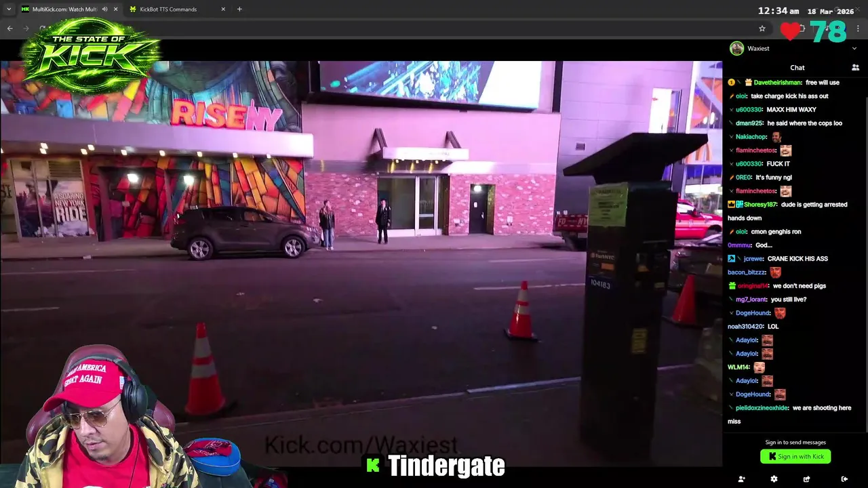Image resolution: width=868 pixels, height=488 pixels.
Task: Click username u600330 on MAXX HIM WAXY
Action: pyautogui.click(x=749, y=110)
